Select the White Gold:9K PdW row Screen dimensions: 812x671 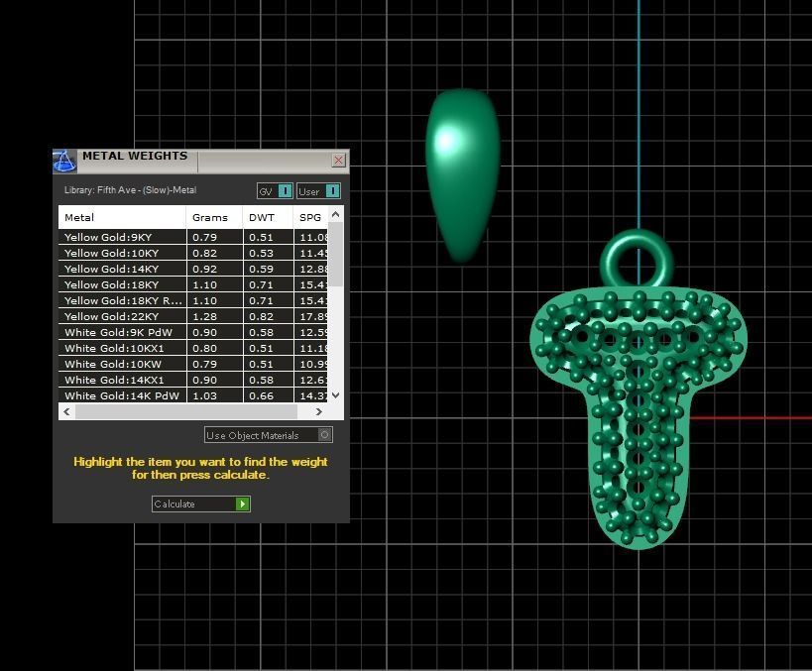pos(193,332)
